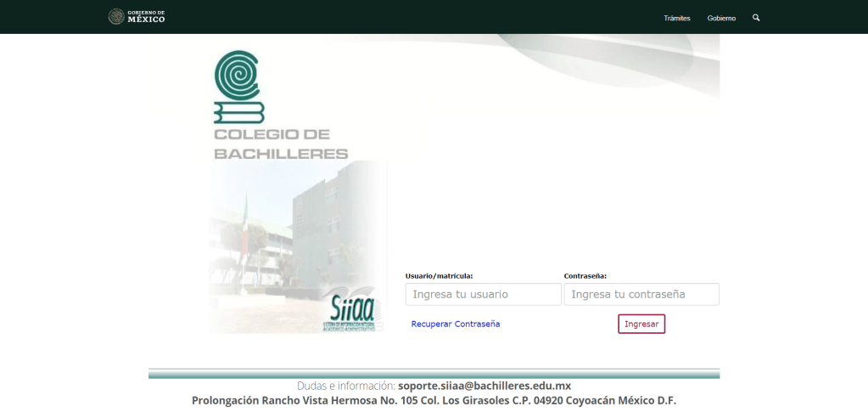Click the Prolongación Rancho Vista Hermosa address line
The width and height of the screenshot is (868, 412).
point(434,401)
